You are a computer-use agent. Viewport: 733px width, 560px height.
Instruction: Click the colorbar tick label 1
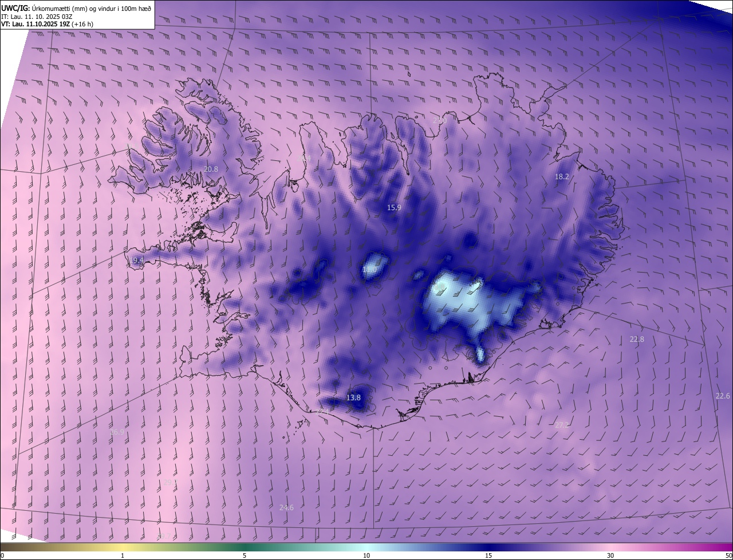pos(123,556)
